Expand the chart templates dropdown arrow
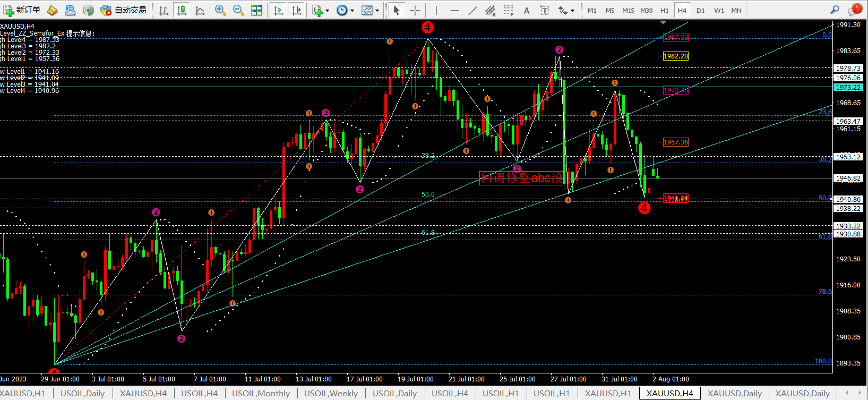This screenshot has height=400, width=868. tap(377, 11)
